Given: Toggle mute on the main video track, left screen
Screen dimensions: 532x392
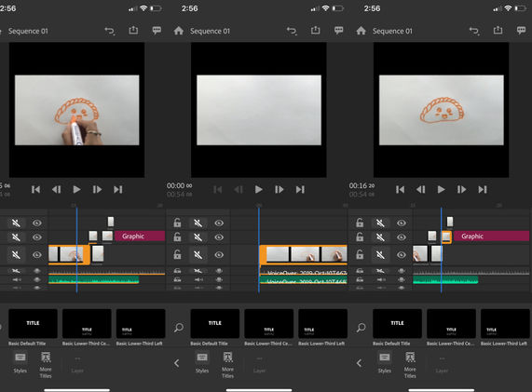Looking at the screenshot, I should coord(16,254).
